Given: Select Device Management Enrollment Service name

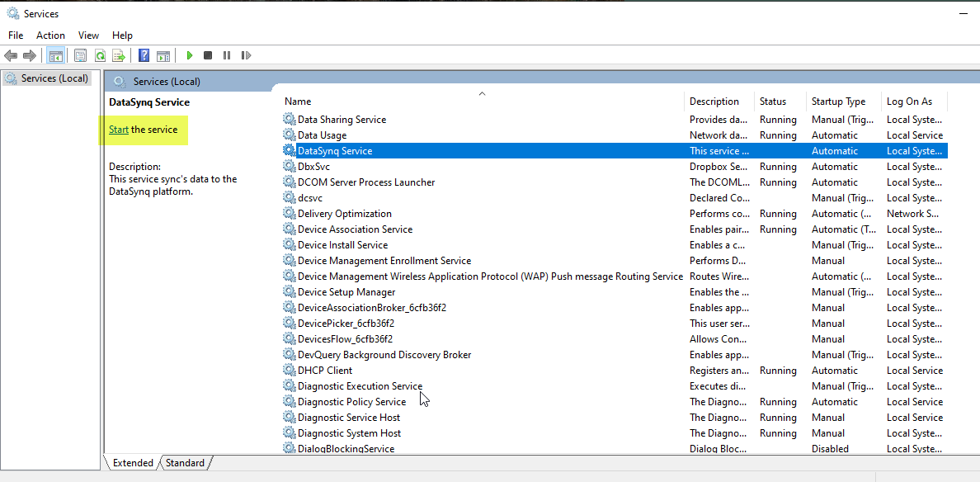Looking at the screenshot, I should [384, 261].
